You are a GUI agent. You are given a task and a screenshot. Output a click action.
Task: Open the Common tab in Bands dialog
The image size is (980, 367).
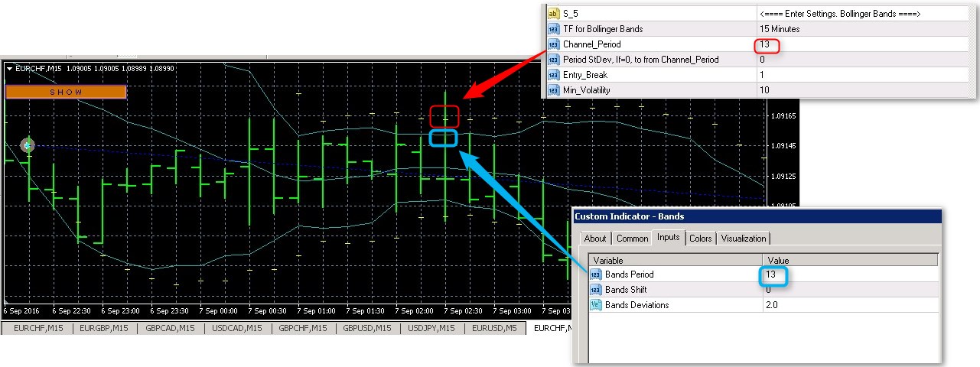[x=632, y=238]
